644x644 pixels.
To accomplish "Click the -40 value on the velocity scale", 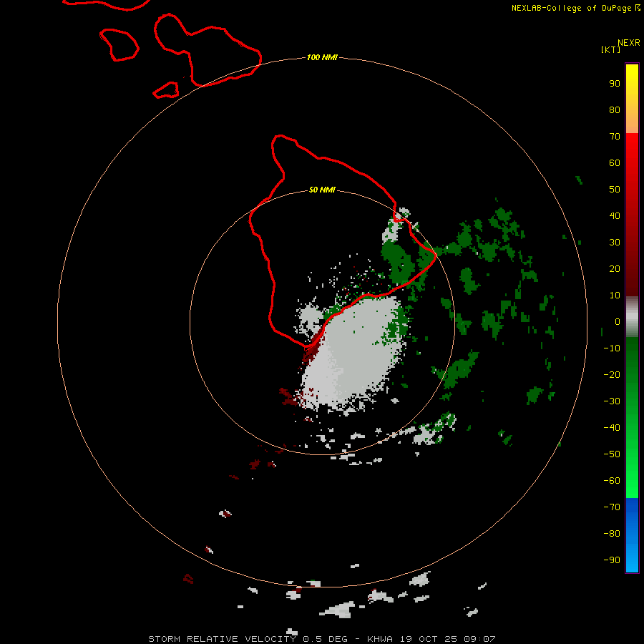I will click(612, 428).
